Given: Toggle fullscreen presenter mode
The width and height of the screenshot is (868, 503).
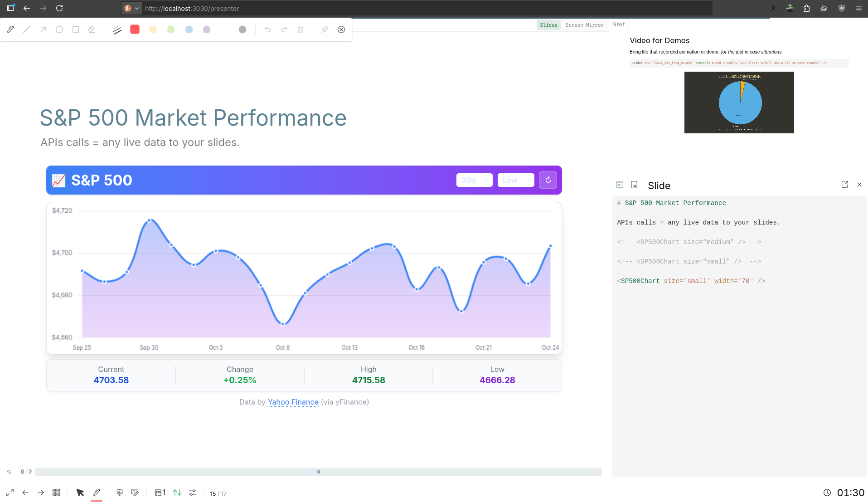Looking at the screenshot, I should [x=10, y=493].
